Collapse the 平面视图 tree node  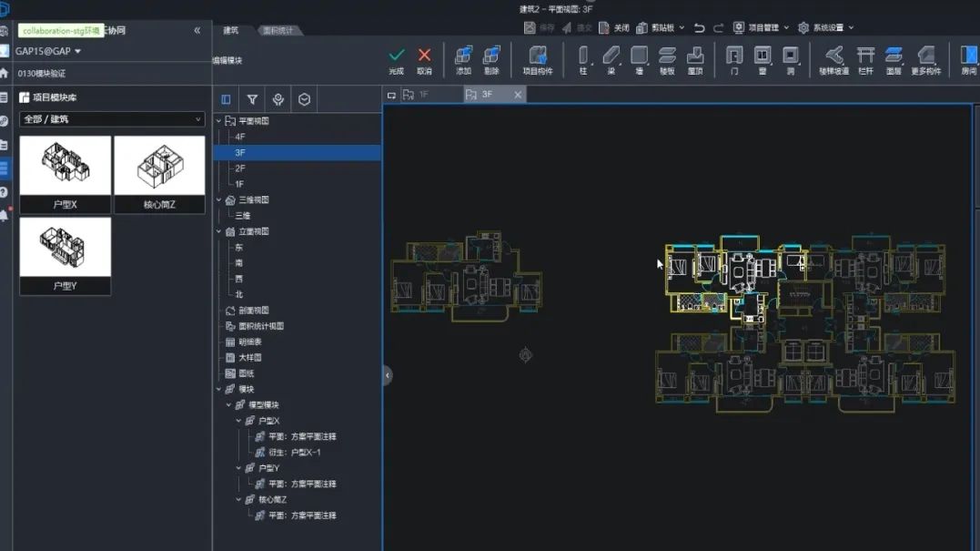point(218,121)
